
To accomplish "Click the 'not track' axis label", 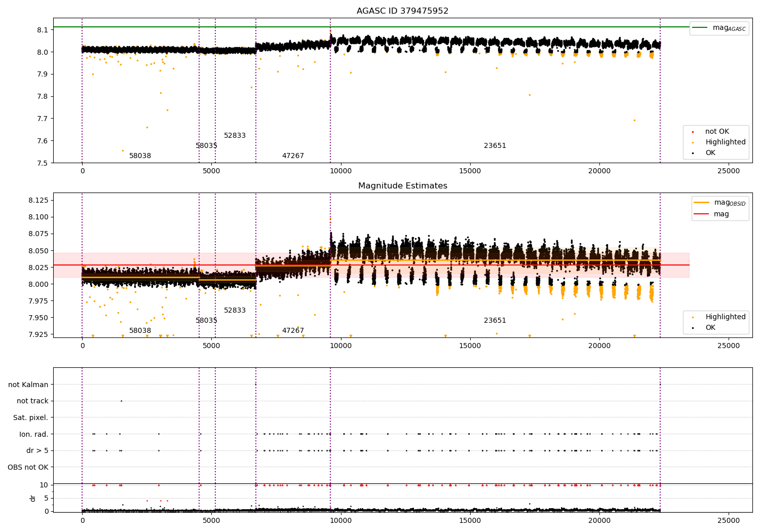I will coord(32,401).
